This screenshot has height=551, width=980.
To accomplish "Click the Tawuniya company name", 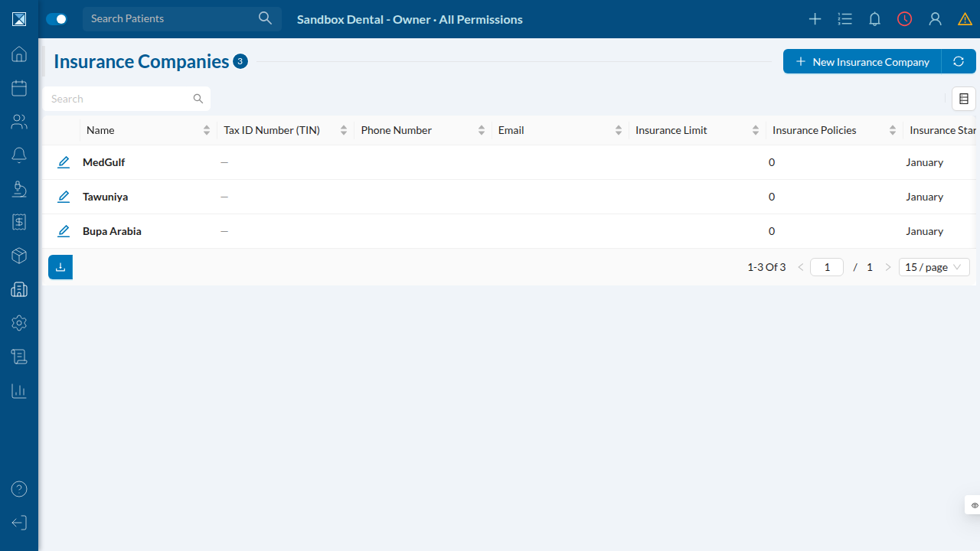I will pos(106,197).
